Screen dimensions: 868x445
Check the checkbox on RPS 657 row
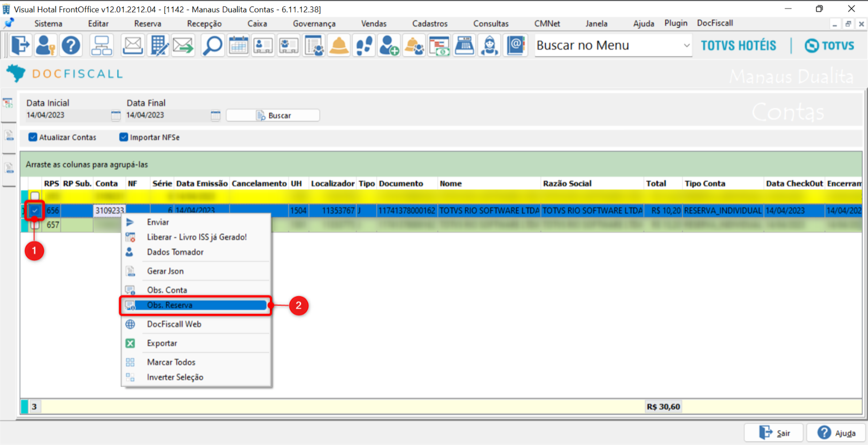[35, 225]
